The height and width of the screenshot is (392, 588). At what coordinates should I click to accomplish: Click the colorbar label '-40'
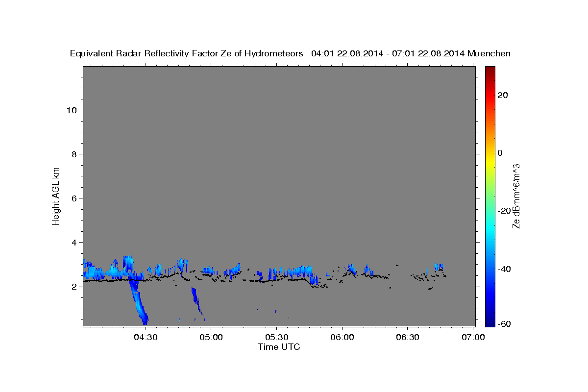504,269
